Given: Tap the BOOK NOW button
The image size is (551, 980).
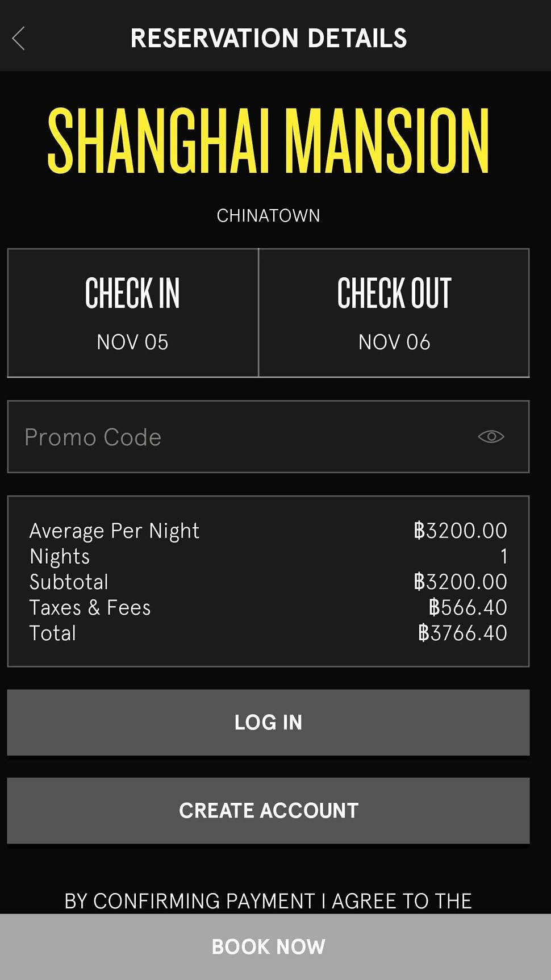Looking at the screenshot, I should point(268,946).
